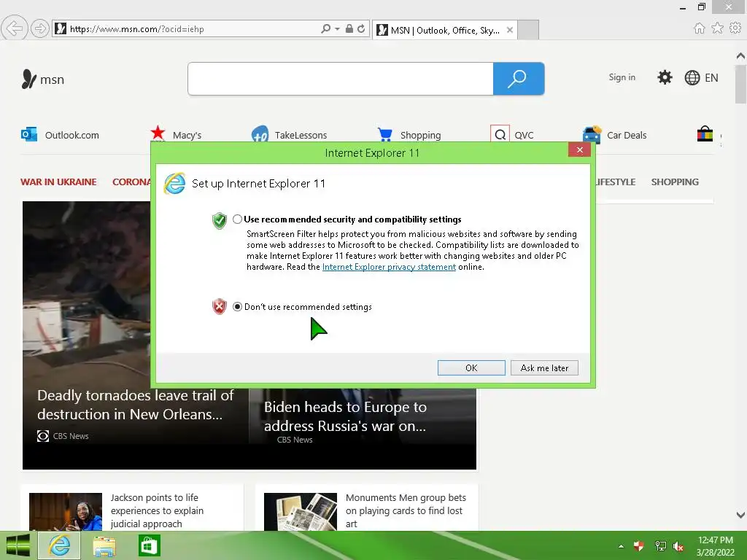Select Use recommended security settings radio
747x560 pixels.
pos(237,219)
